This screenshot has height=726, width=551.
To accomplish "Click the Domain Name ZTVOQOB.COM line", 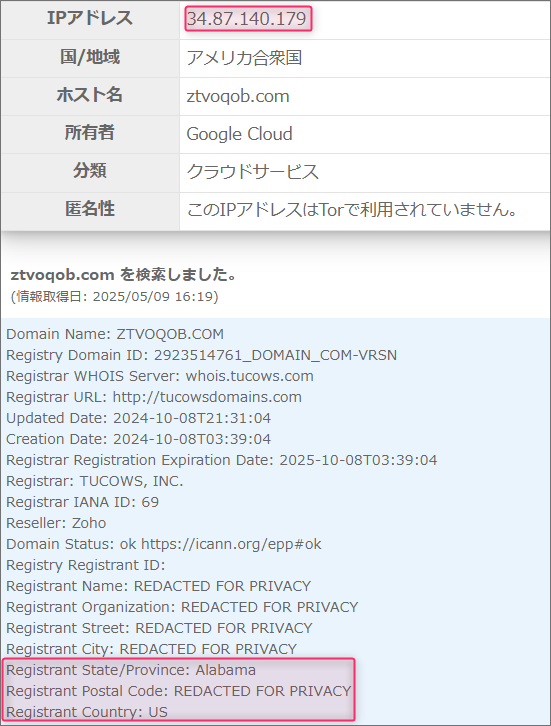I will click(115, 334).
